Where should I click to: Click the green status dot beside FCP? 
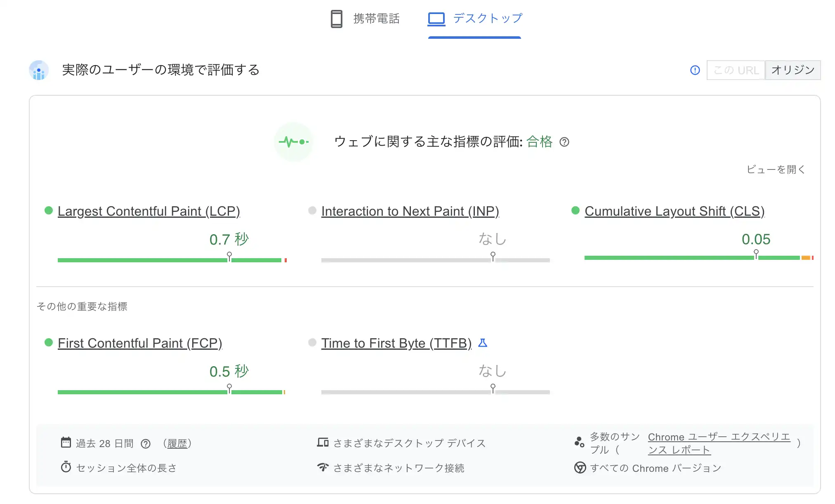click(48, 342)
